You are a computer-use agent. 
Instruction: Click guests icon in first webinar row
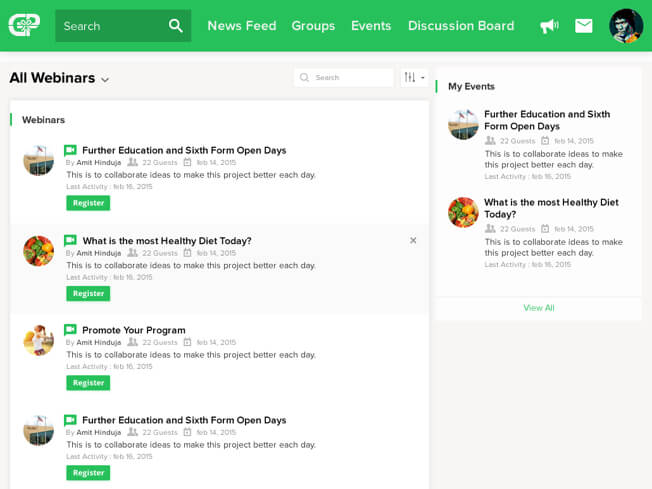click(132, 162)
